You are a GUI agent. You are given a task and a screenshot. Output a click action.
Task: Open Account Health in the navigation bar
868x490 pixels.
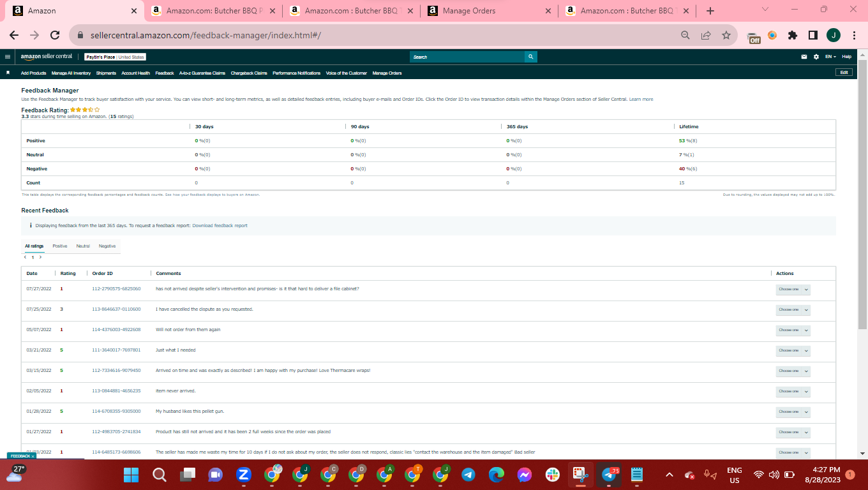[135, 73]
